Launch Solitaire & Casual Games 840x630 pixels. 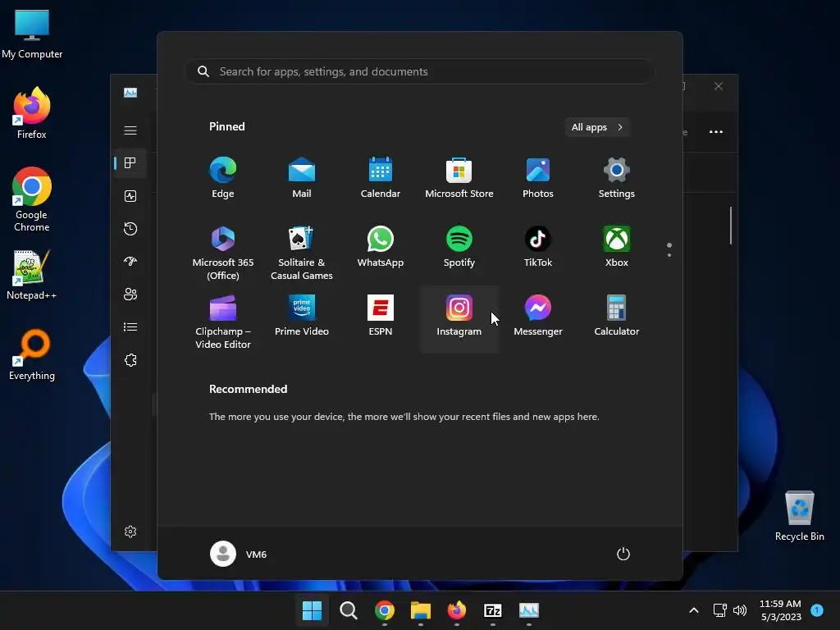[302, 253]
